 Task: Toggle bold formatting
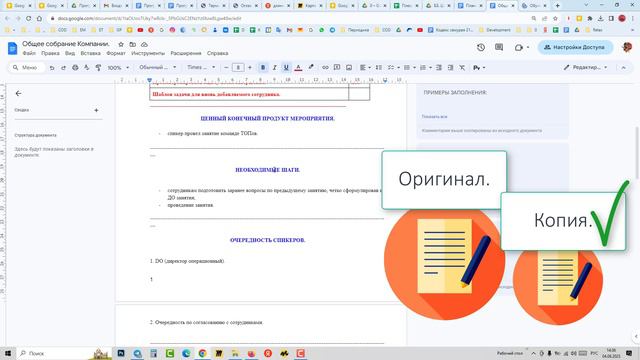(x=263, y=68)
